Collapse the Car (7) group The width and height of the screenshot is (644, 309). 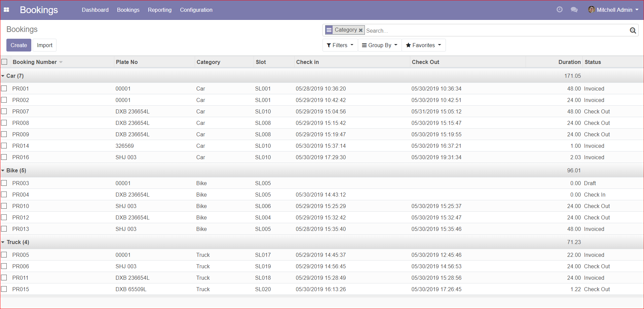click(12, 76)
